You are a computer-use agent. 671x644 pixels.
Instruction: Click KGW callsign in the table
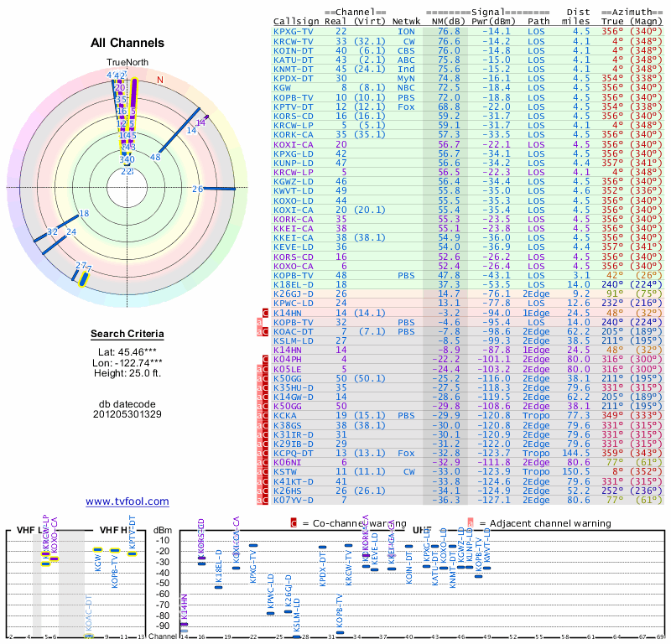pyautogui.click(x=282, y=88)
